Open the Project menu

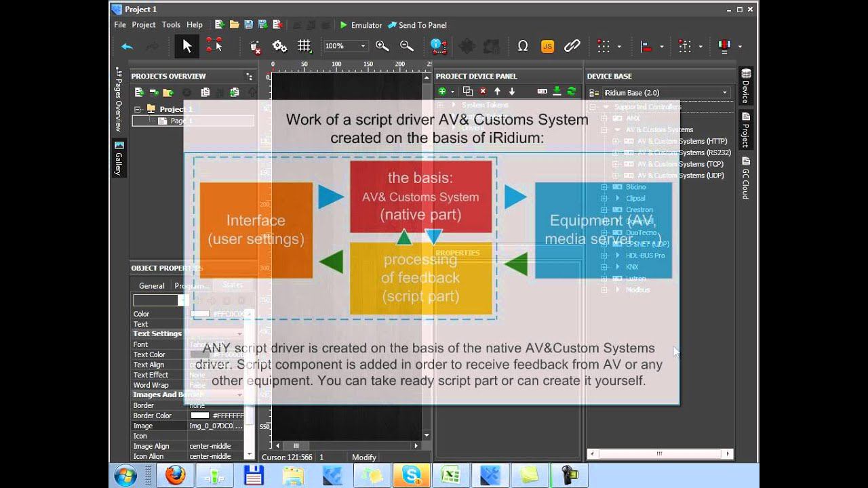[x=144, y=25]
